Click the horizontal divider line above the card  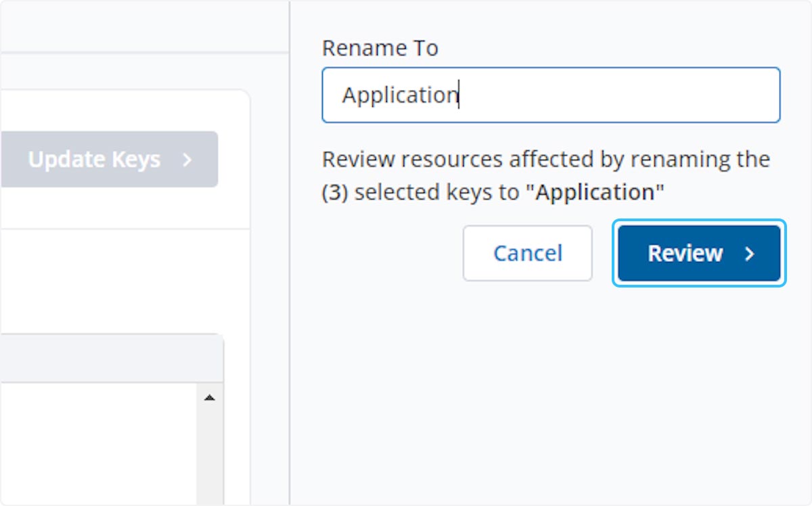click(x=135, y=53)
